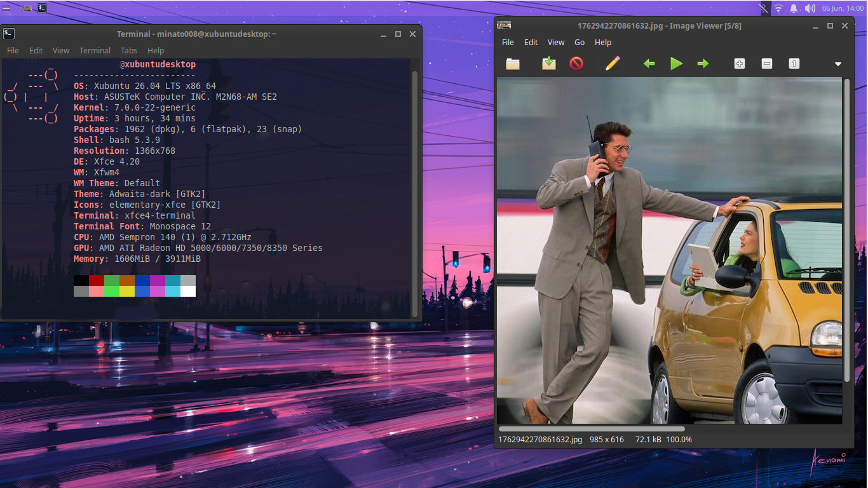Click the "OS: Xubuntu 26.04 LTS x86_64" line
868x488 pixels.
click(x=145, y=86)
